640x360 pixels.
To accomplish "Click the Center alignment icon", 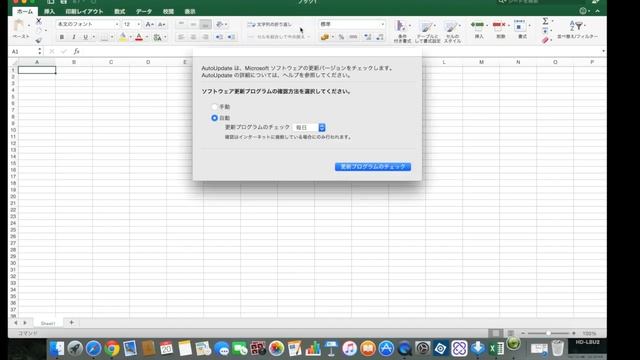I will click(193, 37).
